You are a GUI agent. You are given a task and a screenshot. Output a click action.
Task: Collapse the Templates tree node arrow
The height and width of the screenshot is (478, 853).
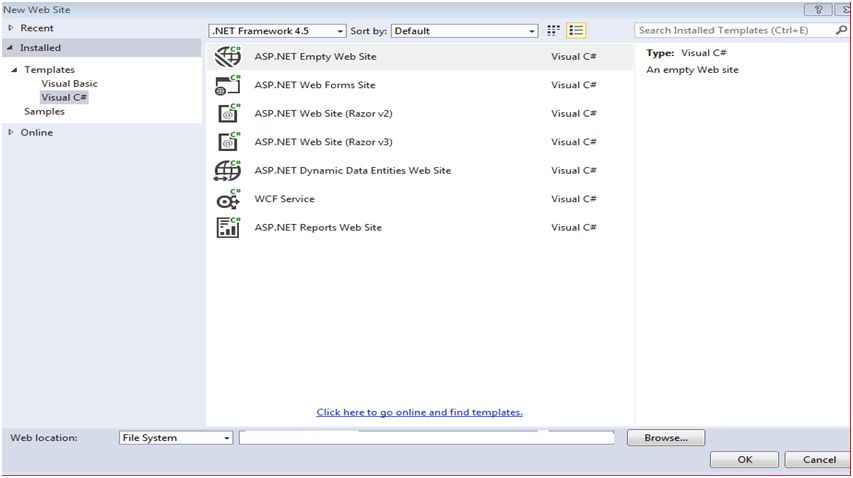point(14,70)
